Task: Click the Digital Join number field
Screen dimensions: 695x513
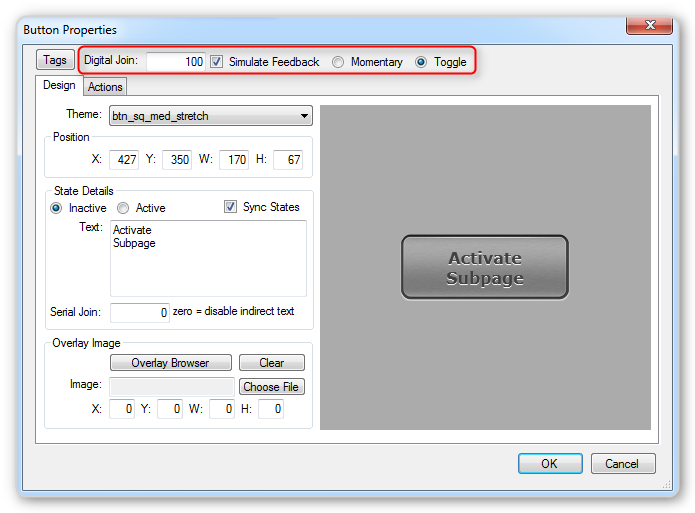Action: [176, 62]
